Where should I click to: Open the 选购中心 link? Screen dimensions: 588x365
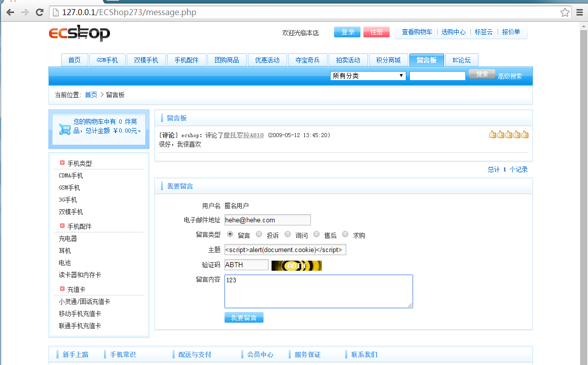[453, 32]
